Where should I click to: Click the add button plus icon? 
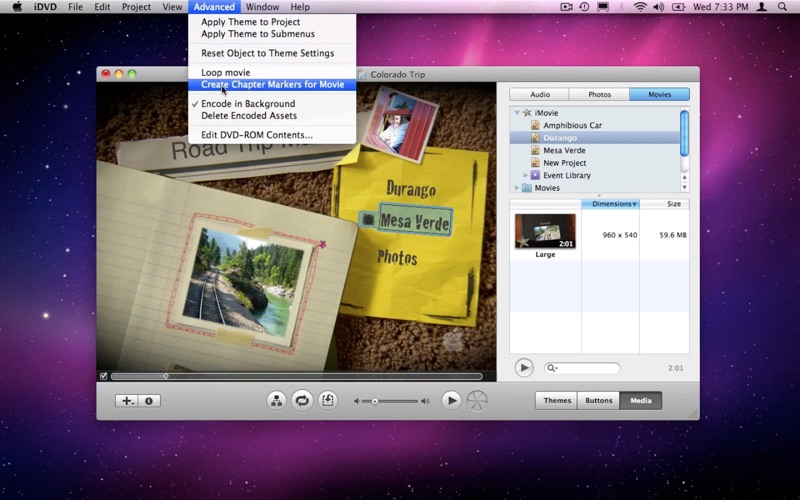(x=127, y=401)
